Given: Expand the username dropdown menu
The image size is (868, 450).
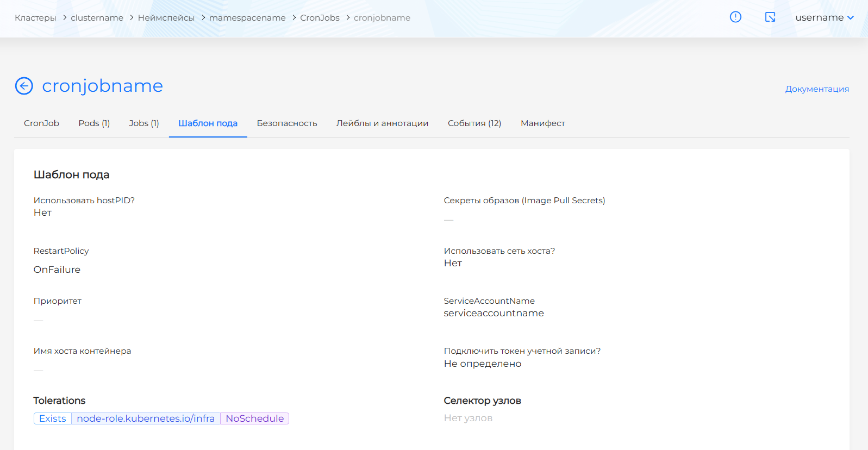Looking at the screenshot, I should 824,17.
